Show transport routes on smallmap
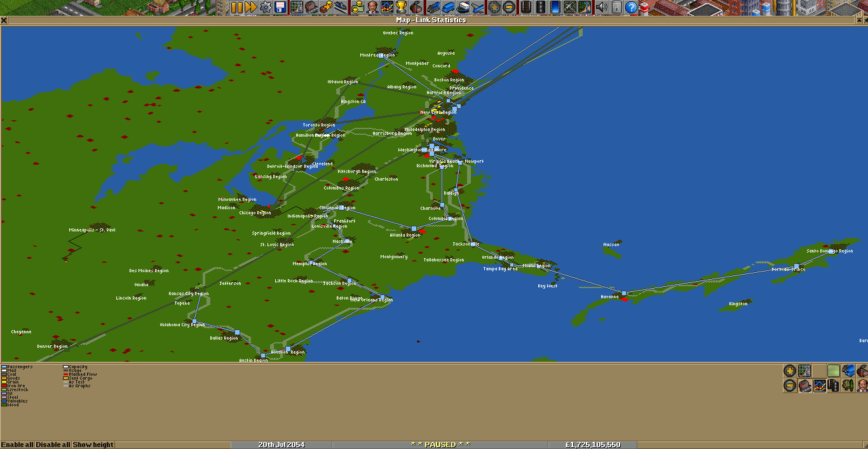The image size is (868, 449). [x=834, y=385]
